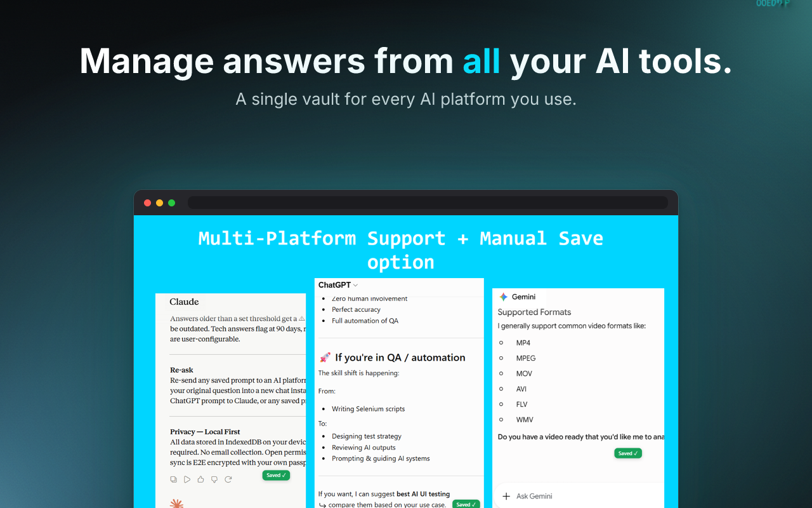
Task: Click the retry icon under Claude's answer
Action: click(228, 479)
